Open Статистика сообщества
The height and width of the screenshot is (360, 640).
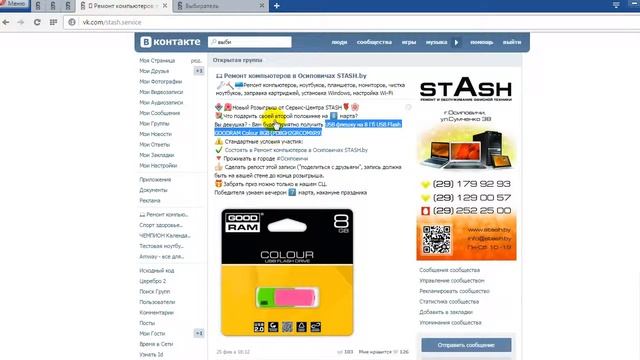coord(449,302)
